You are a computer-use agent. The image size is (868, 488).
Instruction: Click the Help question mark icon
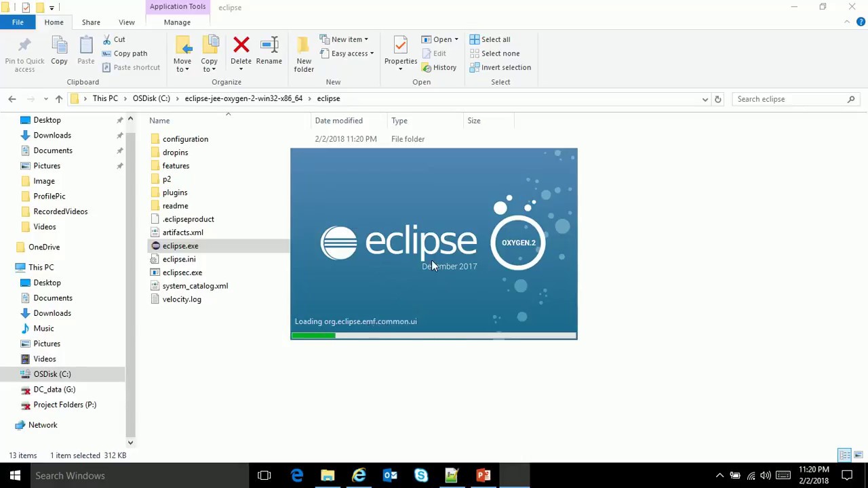(861, 22)
